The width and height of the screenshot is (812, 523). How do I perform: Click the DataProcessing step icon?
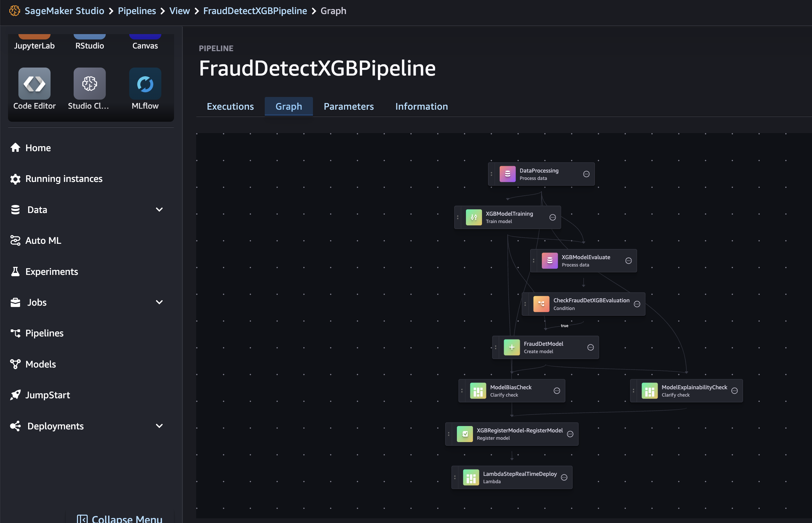click(507, 174)
